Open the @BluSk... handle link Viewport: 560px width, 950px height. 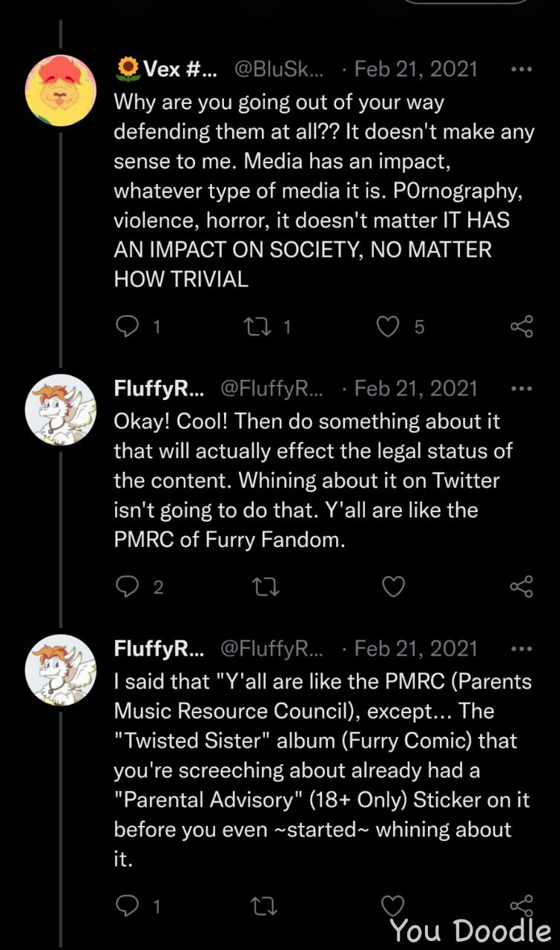279,70
